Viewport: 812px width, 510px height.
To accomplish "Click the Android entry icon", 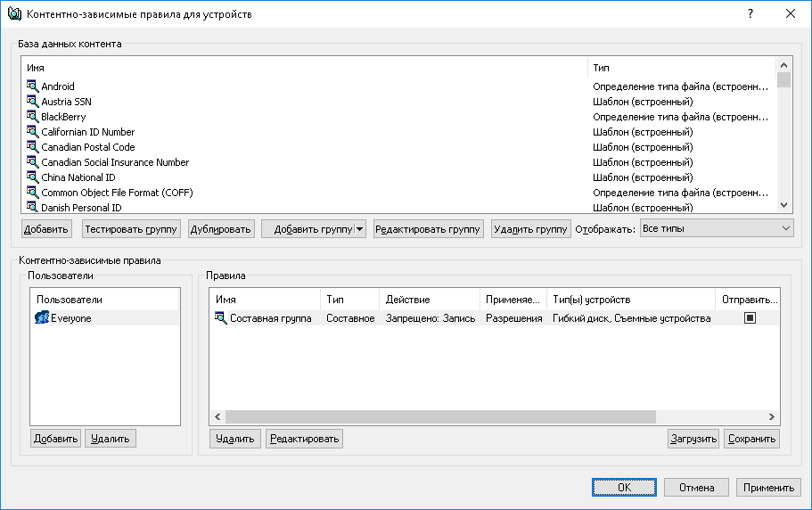I will coord(33,86).
